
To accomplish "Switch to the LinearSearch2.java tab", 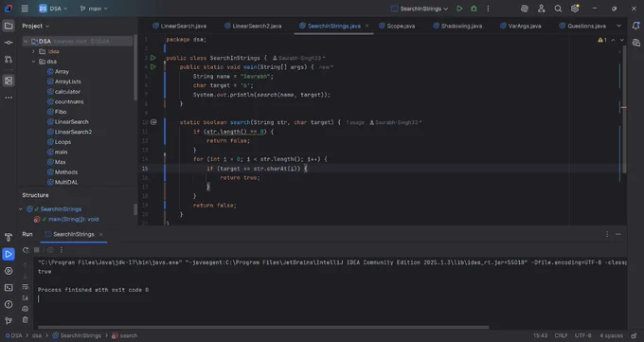I will pos(253,26).
